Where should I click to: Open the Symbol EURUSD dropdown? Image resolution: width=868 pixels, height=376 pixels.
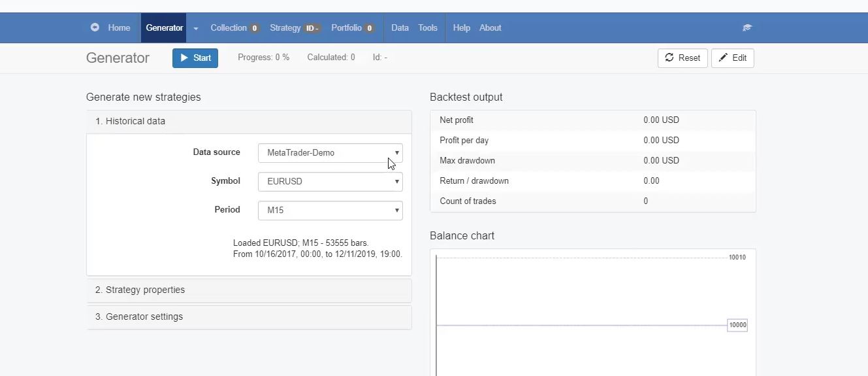pyautogui.click(x=330, y=182)
